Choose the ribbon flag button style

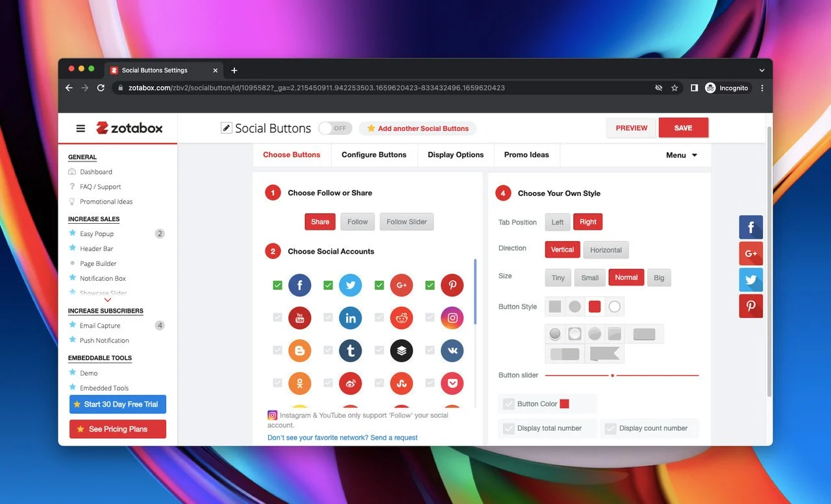click(604, 354)
